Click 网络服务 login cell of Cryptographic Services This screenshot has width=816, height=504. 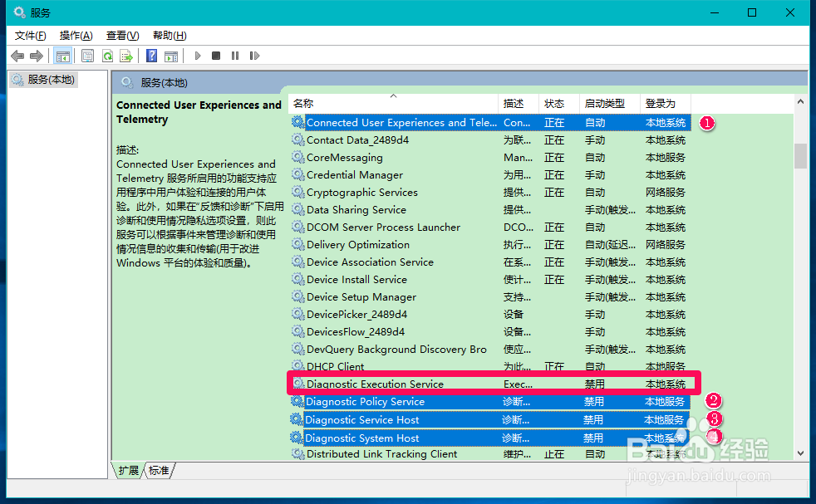[666, 192]
